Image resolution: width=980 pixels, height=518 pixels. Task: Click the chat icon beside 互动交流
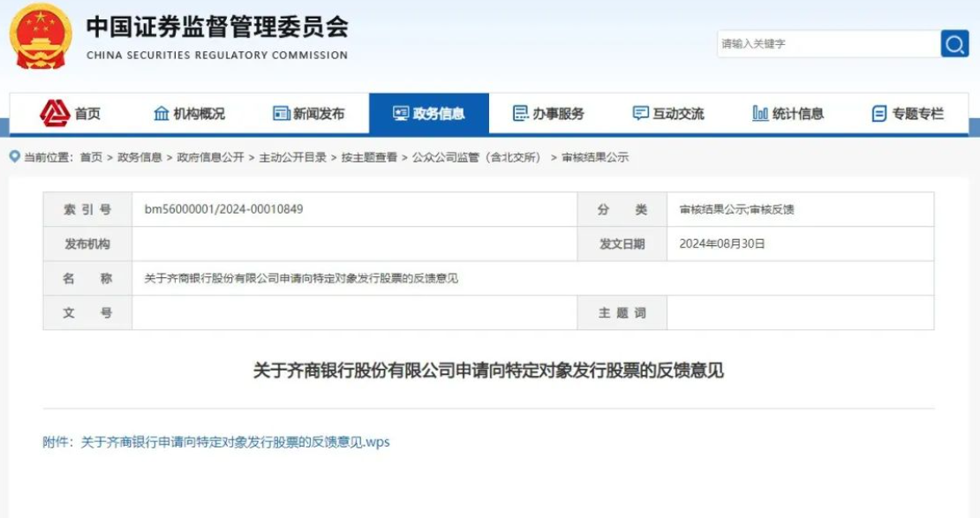click(x=640, y=113)
